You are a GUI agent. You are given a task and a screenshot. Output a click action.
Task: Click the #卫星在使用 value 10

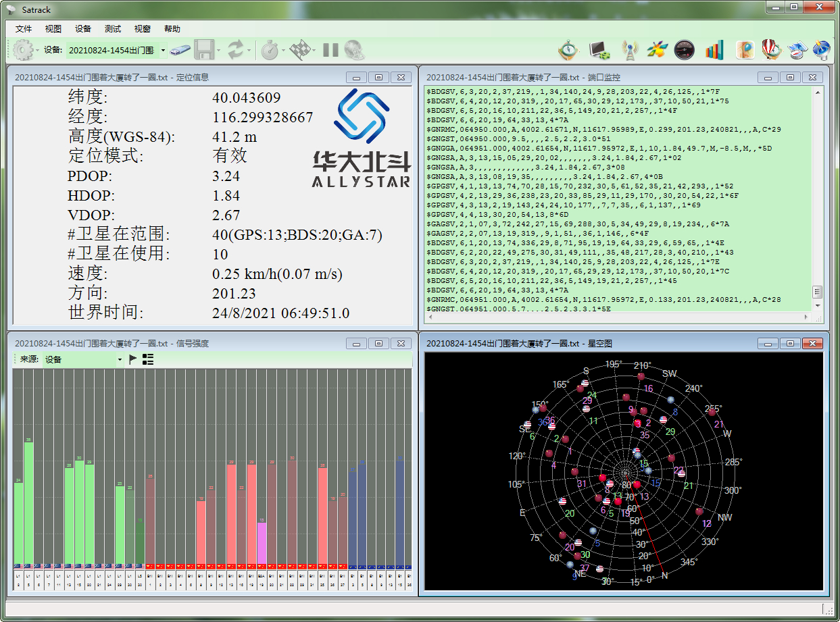220,255
